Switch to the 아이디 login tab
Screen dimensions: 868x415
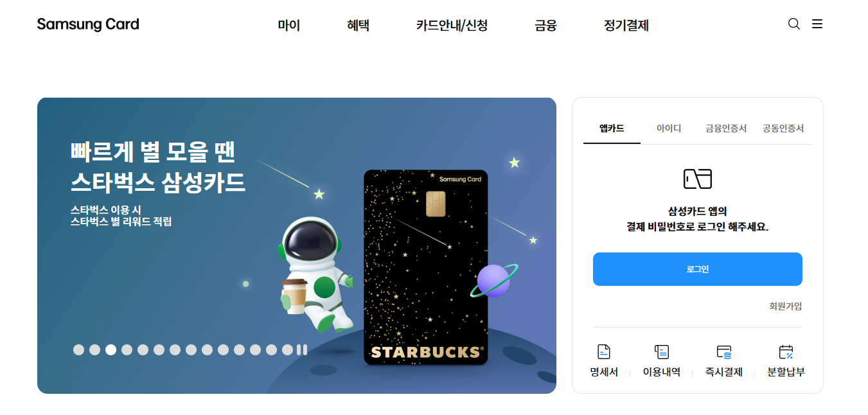tap(669, 128)
